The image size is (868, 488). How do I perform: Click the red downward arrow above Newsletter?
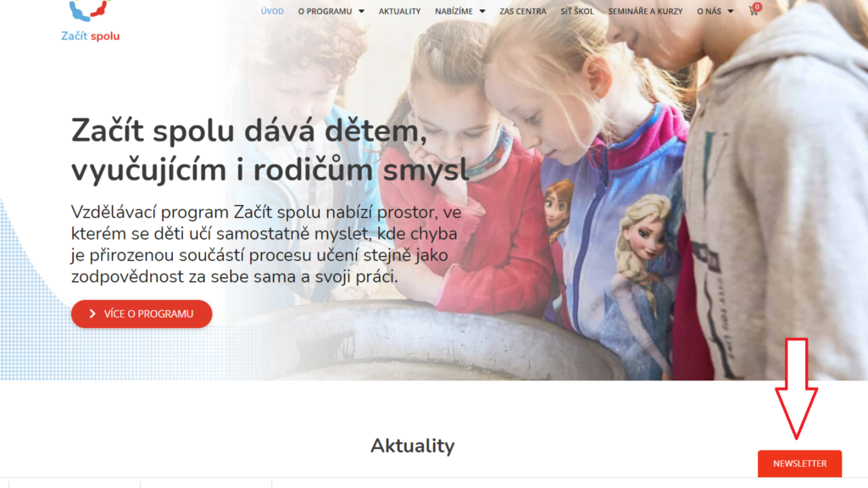[x=796, y=389]
